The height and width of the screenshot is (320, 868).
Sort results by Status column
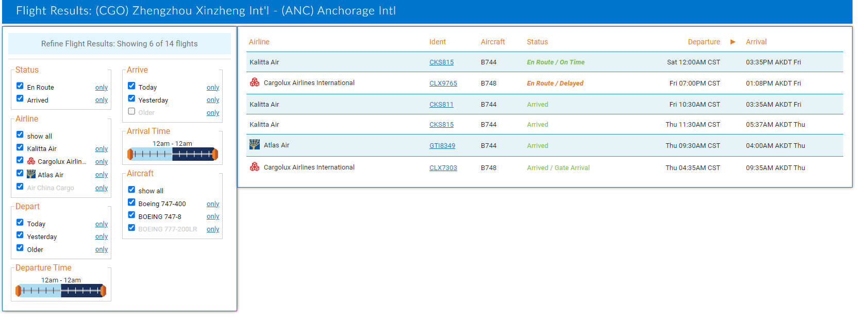(537, 42)
